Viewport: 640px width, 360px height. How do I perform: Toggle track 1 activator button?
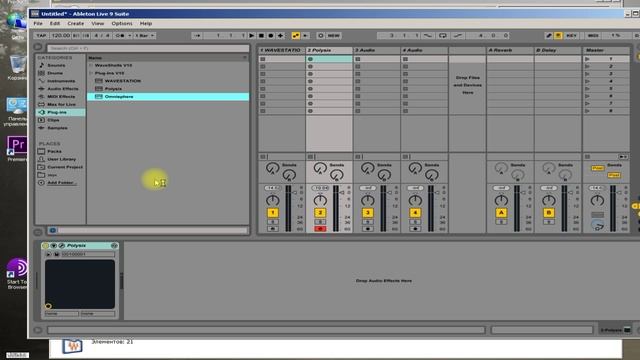(273, 213)
